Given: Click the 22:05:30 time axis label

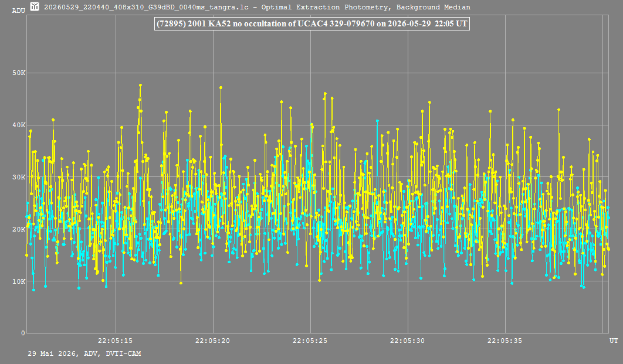Looking at the screenshot, I should click(x=407, y=341).
